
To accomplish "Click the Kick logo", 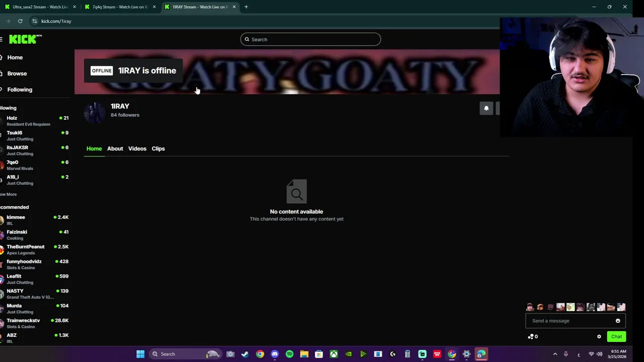I will pyautogui.click(x=25, y=39).
